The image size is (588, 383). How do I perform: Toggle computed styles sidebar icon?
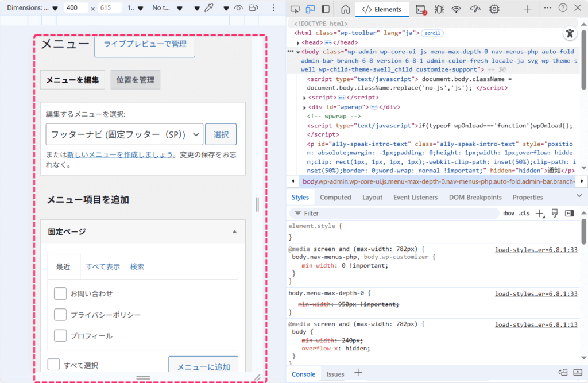coord(569,214)
